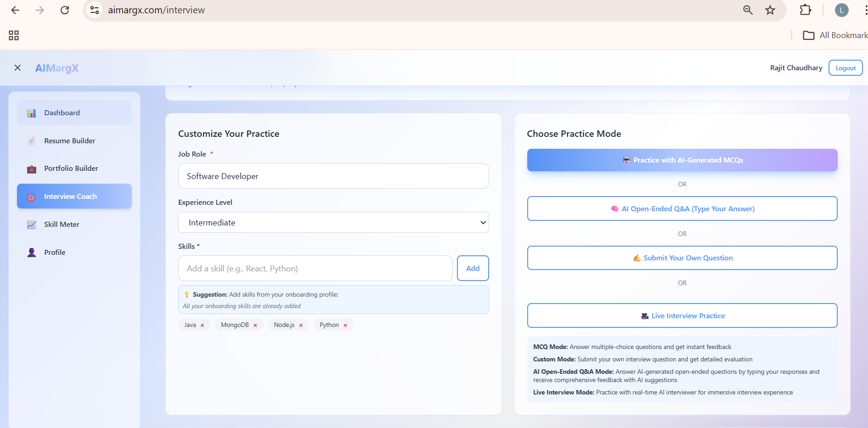Remove the MongoDB skill tag
The width and height of the screenshot is (868, 428).
[x=255, y=325]
